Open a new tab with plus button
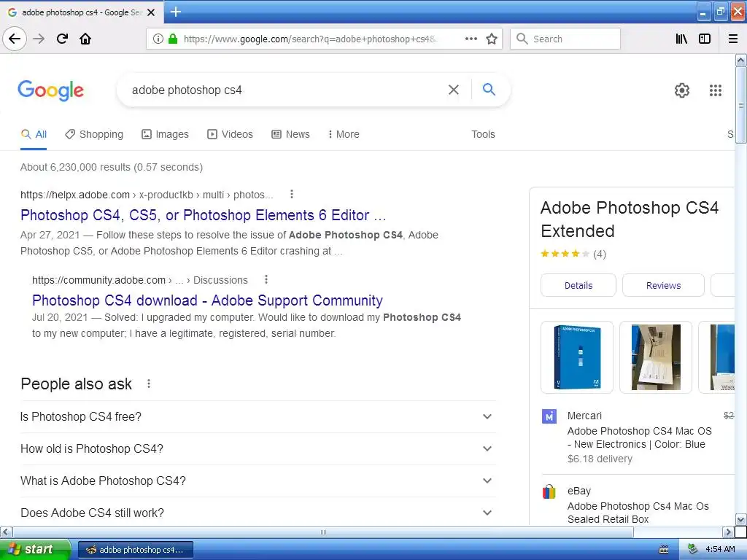The image size is (747, 560). tap(176, 12)
